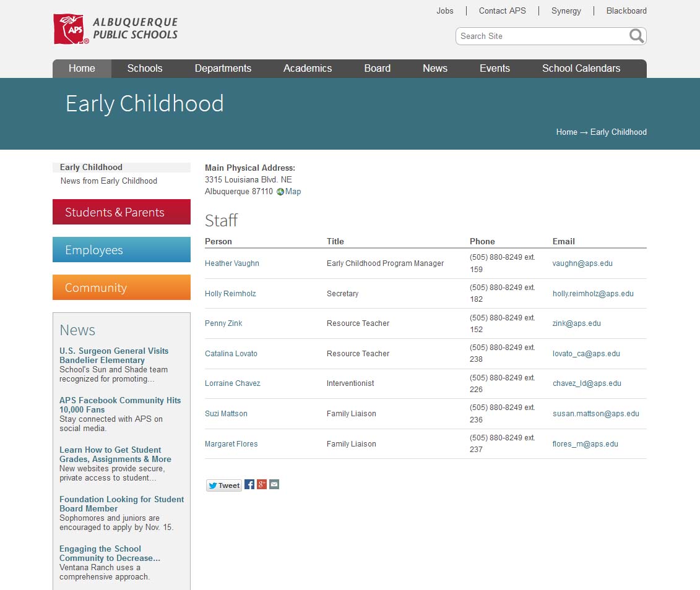Go to School Calendars tab

click(x=581, y=68)
